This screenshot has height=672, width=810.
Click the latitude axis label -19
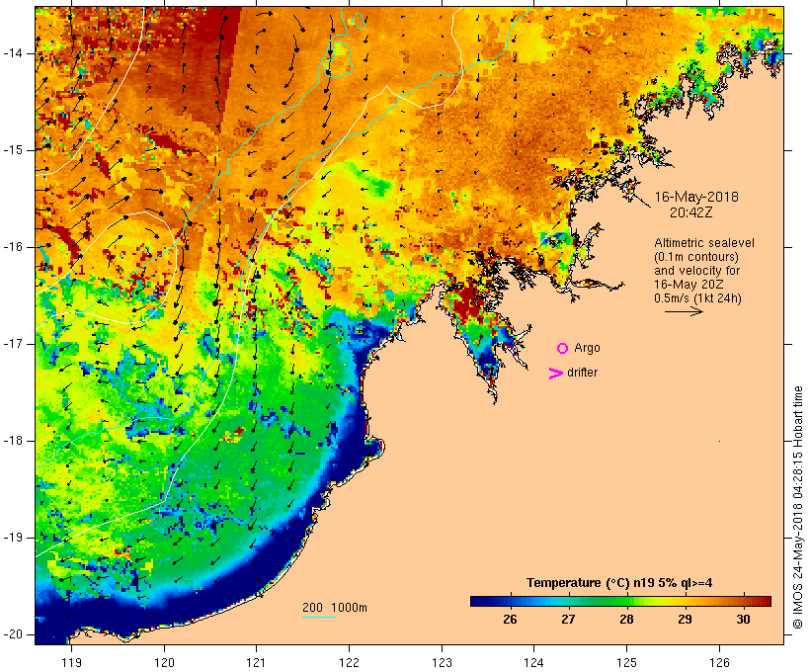(12, 538)
